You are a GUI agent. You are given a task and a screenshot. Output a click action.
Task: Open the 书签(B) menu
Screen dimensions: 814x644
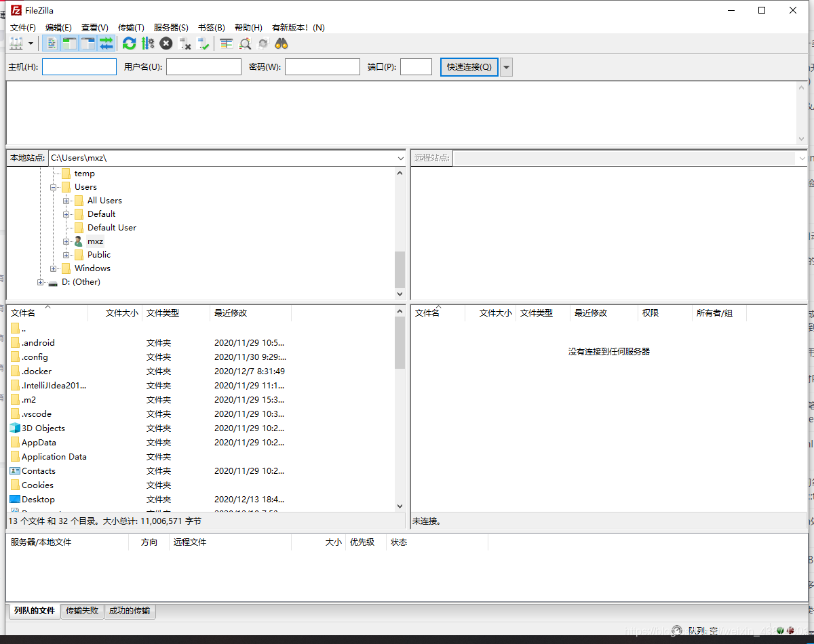pos(211,28)
